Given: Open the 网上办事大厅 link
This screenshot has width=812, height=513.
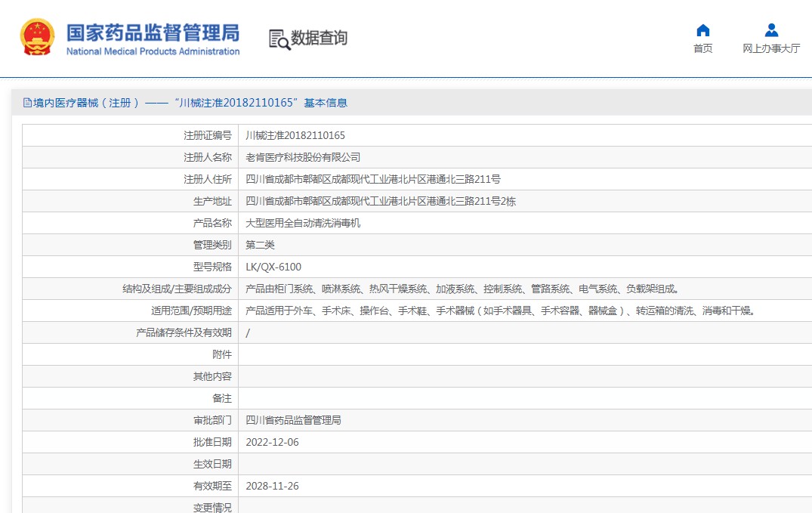Looking at the screenshot, I should 770,49.
